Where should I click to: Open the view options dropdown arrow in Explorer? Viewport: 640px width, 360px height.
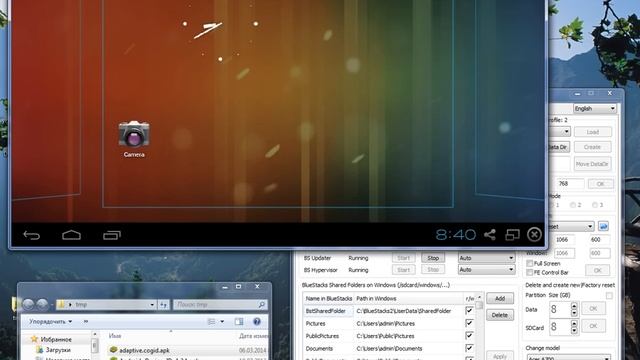(x=222, y=322)
